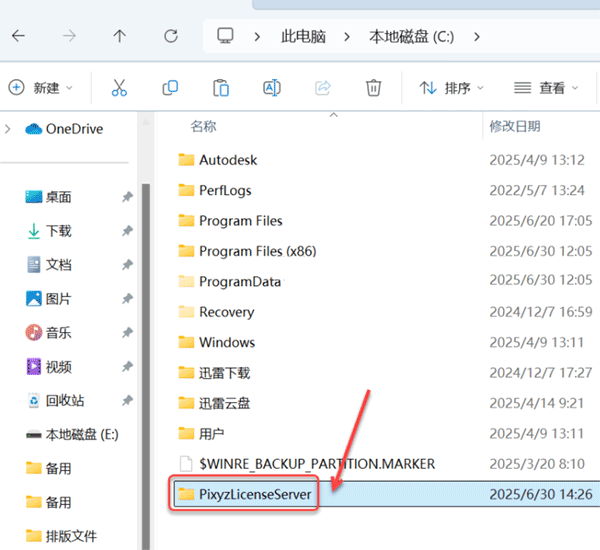Click the Copy icon in toolbar

tap(170, 88)
